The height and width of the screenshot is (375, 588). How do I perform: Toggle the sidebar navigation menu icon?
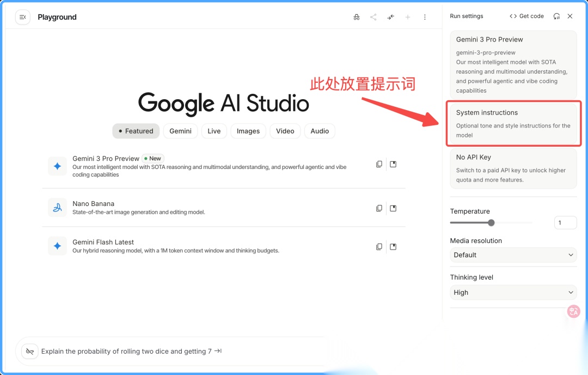coord(22,17)
